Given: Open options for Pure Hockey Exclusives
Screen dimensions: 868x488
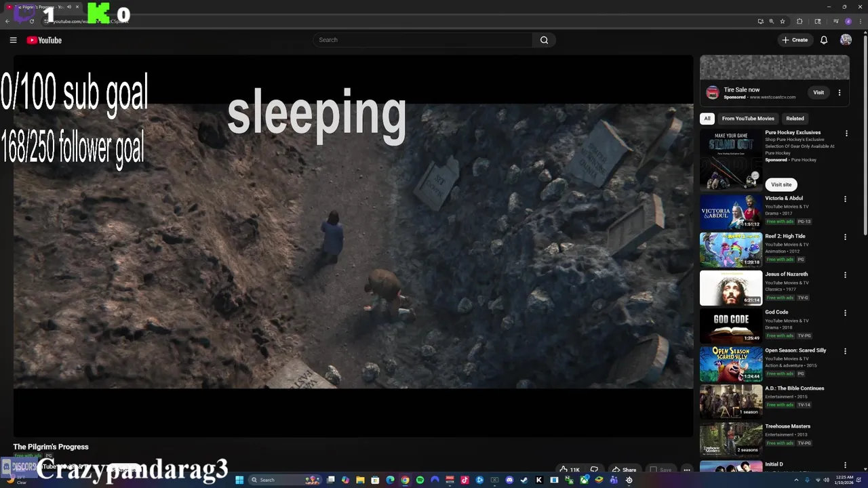Looking at the screenshot, I should (846, 134).
